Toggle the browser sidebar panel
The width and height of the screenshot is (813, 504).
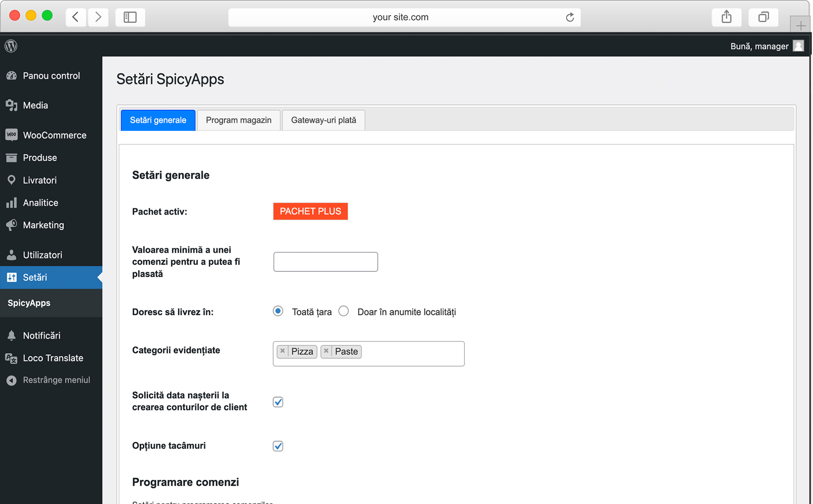(x=130, y=17)
